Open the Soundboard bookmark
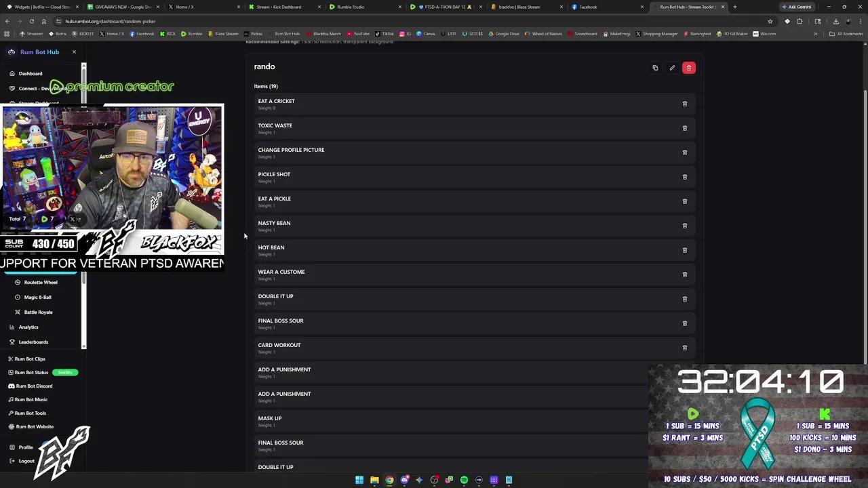Viewport: 868px width, 488px height. tap(583, 34)
